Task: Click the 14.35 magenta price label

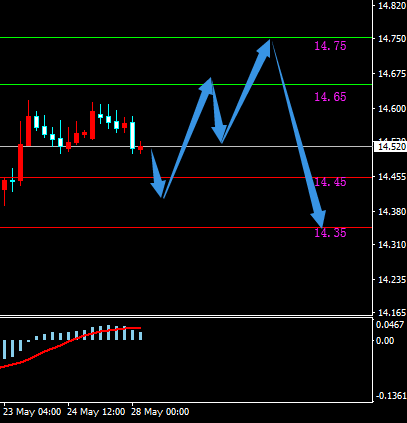Action: 330,233
